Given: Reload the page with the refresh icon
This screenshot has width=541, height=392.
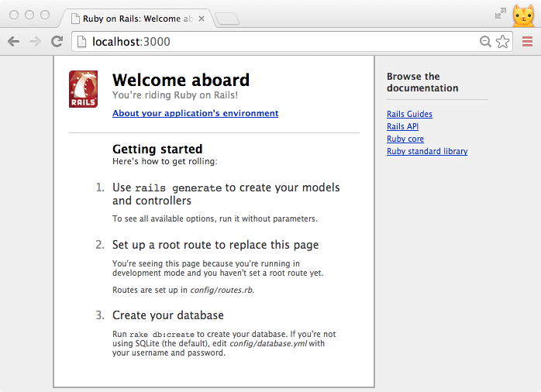Looking at the screenshot, I should tap(57, 41).
